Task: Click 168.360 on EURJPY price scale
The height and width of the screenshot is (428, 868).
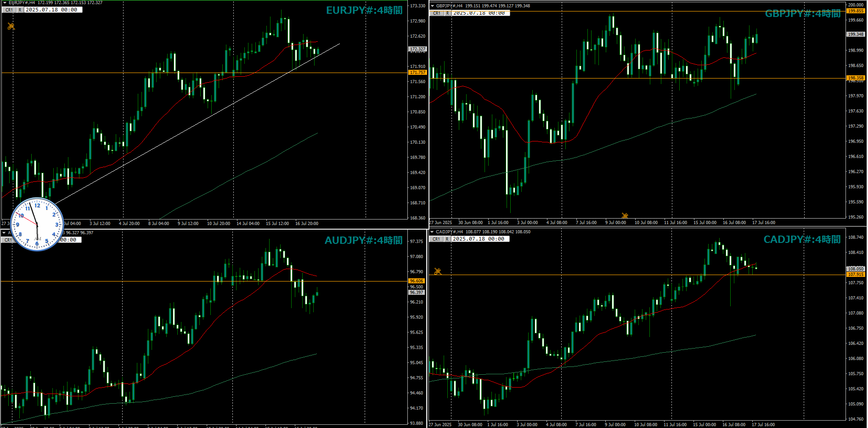Action: (x=417, y=218)
